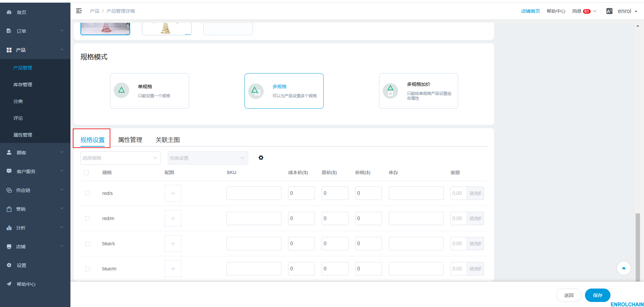644x307 pixels.
Task: Click the 分析 bar chart icon in sidebar
Action: click(9, 227)
